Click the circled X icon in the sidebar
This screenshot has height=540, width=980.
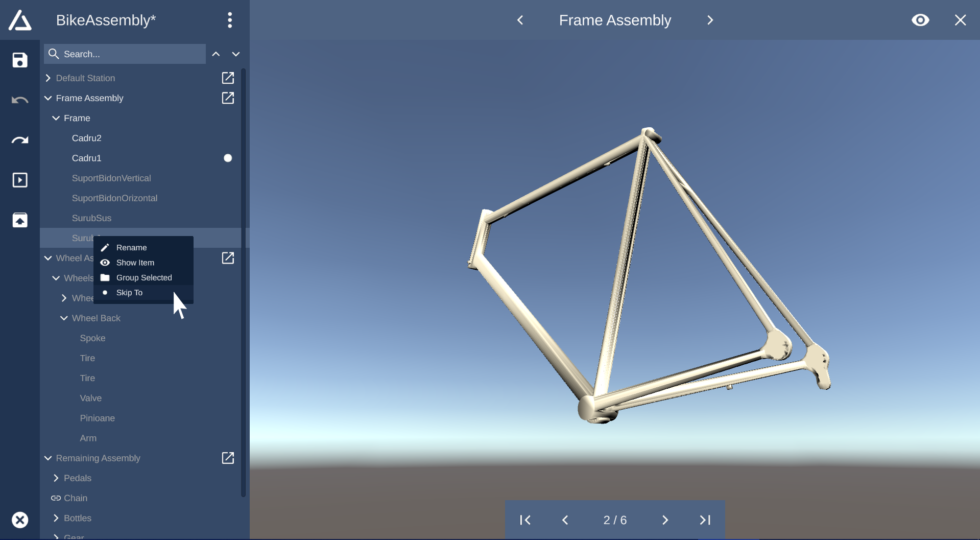tap(20, 520)
